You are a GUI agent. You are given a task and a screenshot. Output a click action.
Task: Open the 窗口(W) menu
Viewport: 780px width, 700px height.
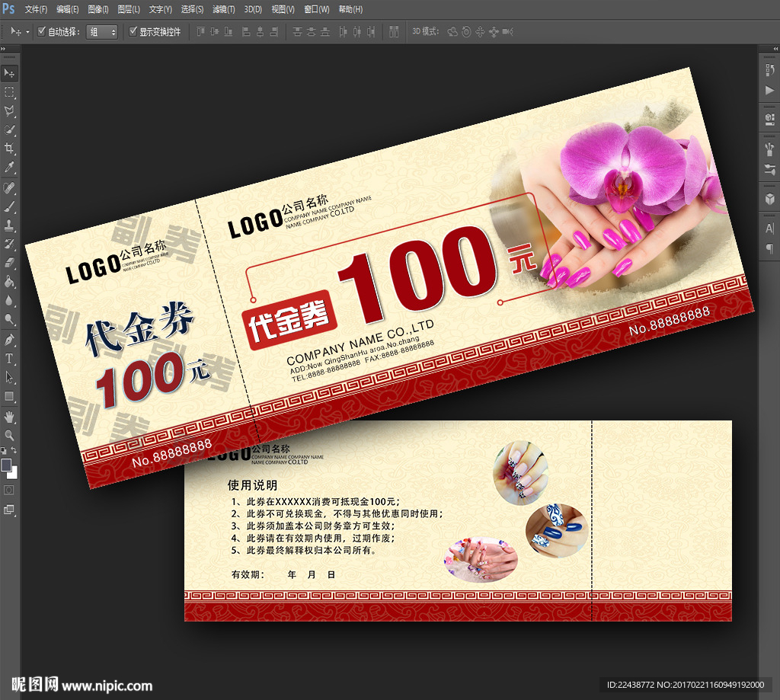pyautogui.click(x=316, y=9)
